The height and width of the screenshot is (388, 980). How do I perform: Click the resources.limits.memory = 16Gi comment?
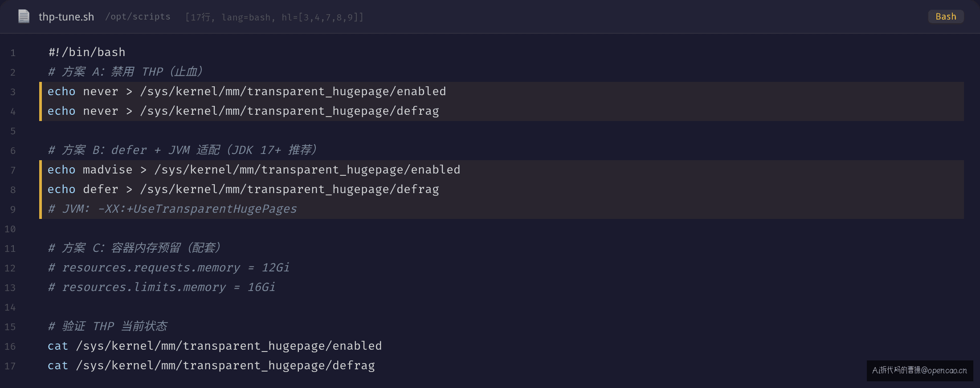click(x=162, y=287)
